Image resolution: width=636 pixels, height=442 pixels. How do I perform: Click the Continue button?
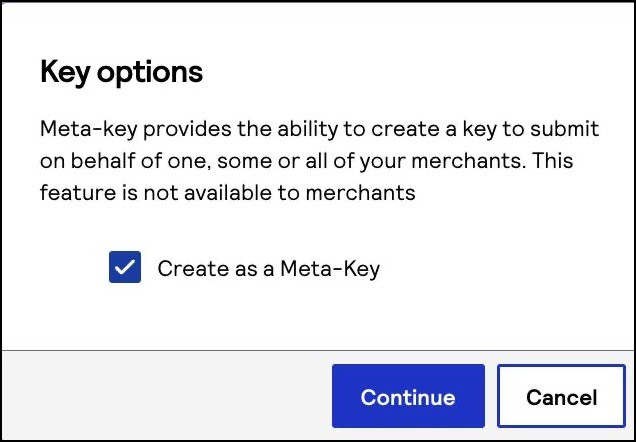click(408, 397)
